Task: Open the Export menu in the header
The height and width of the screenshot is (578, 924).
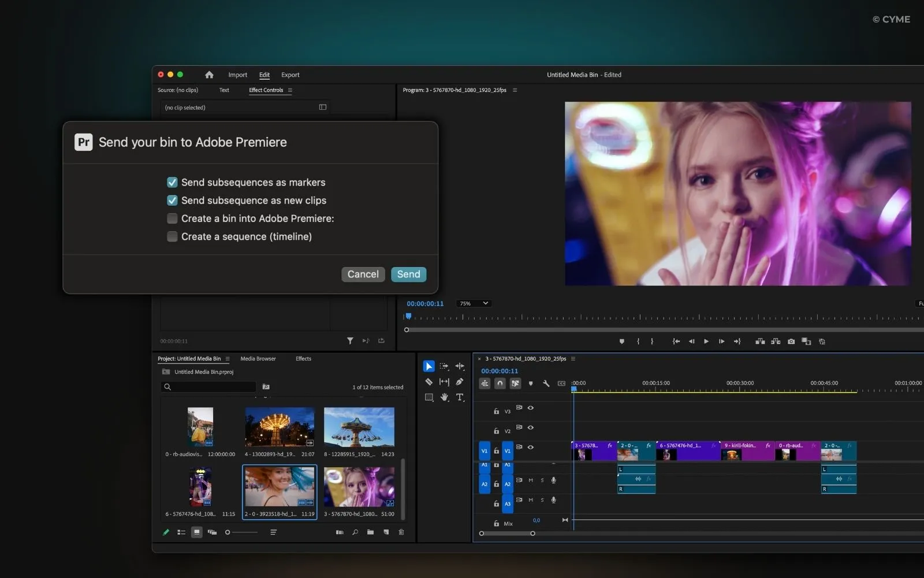Action: click(290, 75)
